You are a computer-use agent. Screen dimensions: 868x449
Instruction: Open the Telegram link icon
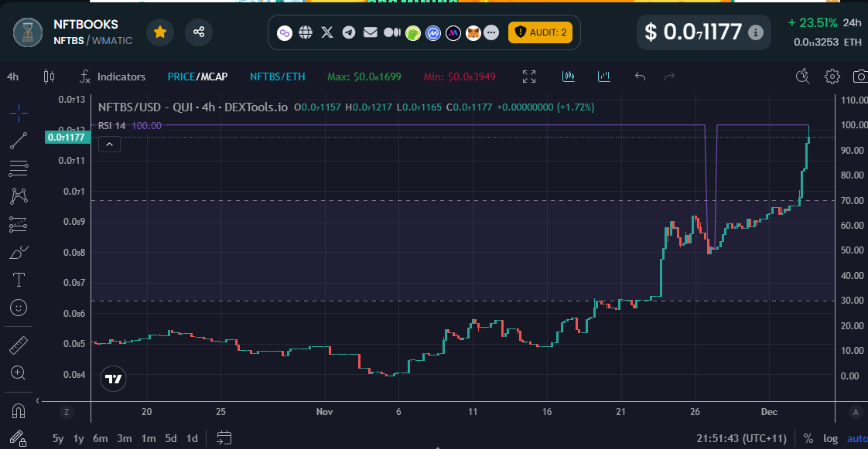pos(349,32)
